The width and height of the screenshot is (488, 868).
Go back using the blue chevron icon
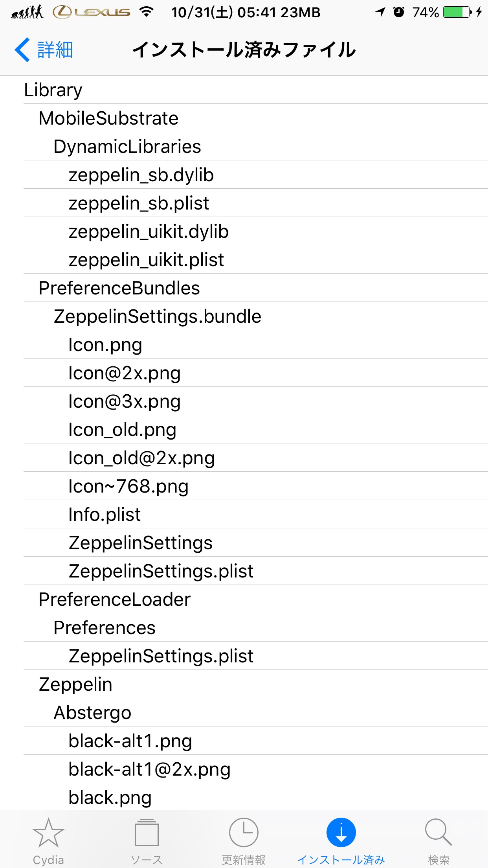click(22, 50)
